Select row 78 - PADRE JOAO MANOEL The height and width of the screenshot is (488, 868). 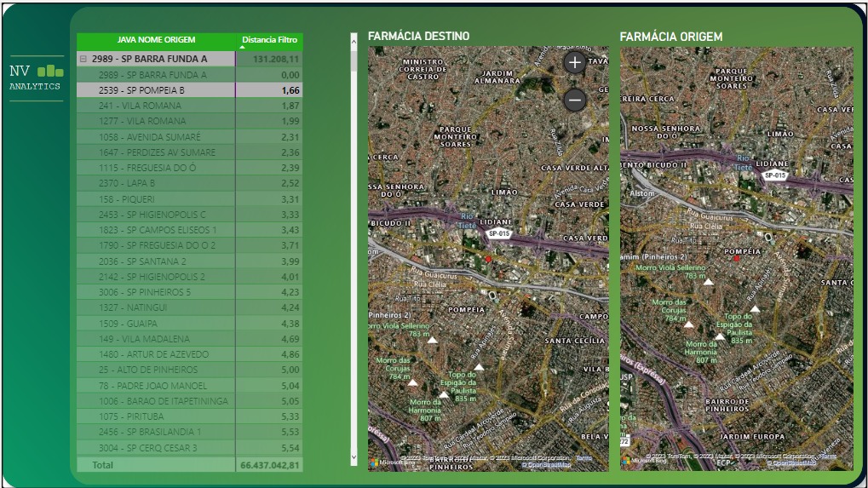click(x=190, y=386)
